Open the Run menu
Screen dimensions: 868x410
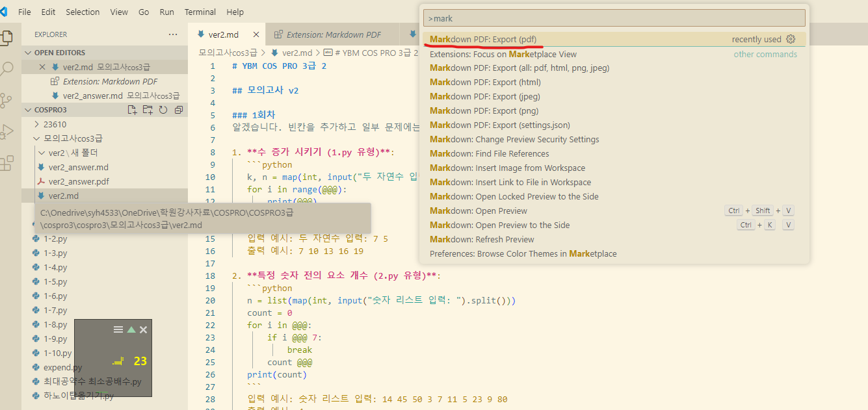coord(167,12)
